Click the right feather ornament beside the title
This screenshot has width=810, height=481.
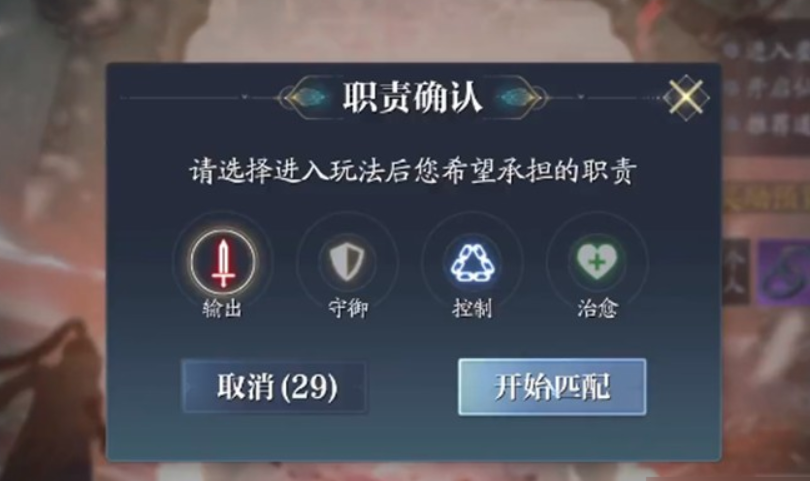(x=517, y=97)
